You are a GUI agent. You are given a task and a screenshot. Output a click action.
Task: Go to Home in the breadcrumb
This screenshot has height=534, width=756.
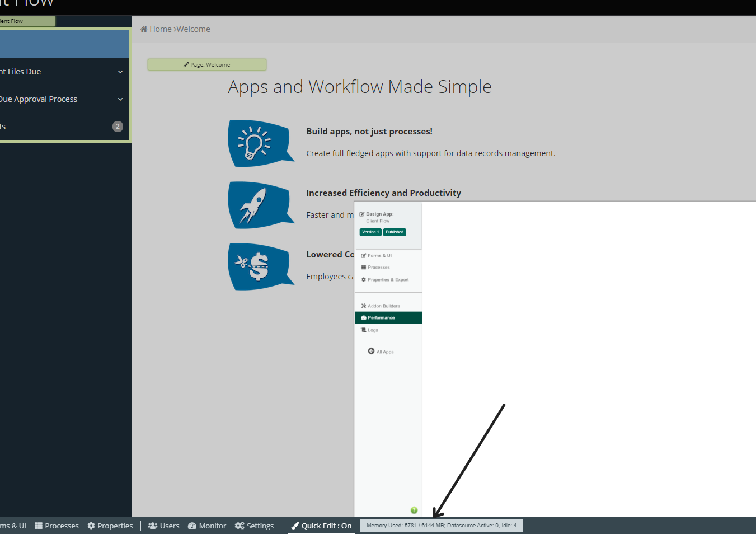(x=156, y=29)
